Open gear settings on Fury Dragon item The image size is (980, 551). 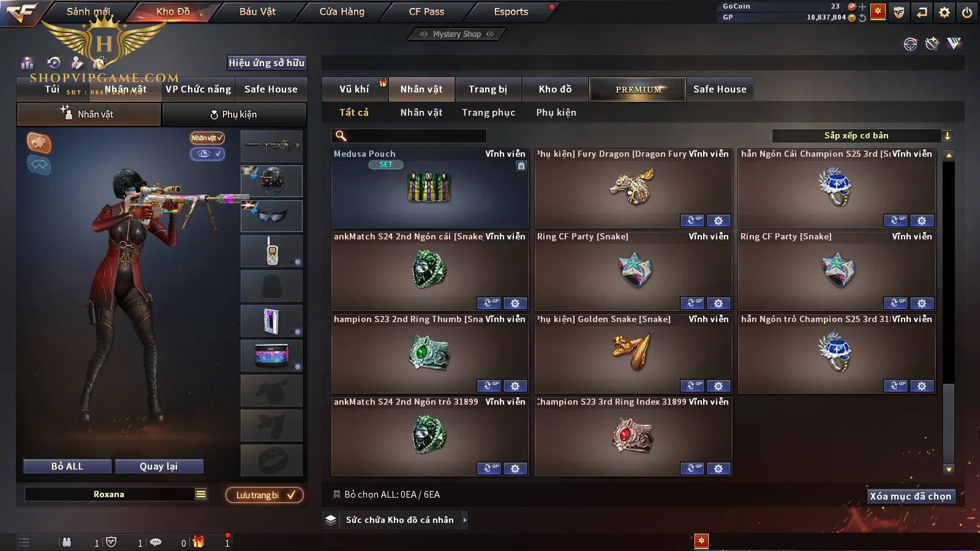tap(718, 220)
